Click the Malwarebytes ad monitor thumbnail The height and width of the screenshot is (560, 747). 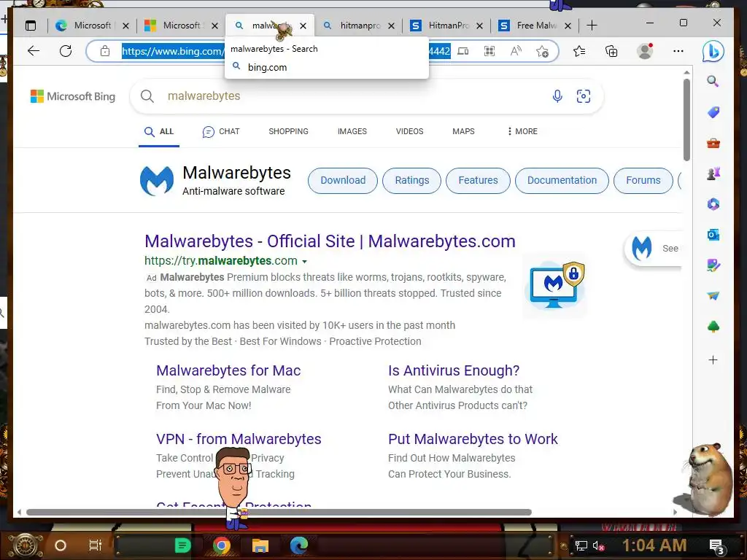[554, 285]
